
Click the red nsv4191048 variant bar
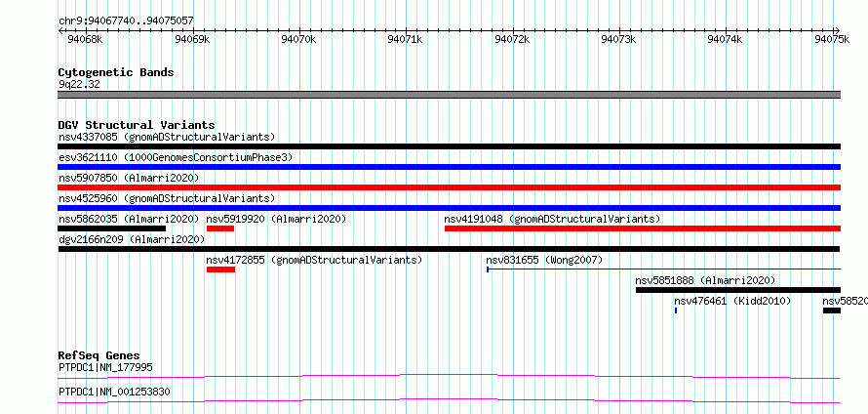[643, 228]
